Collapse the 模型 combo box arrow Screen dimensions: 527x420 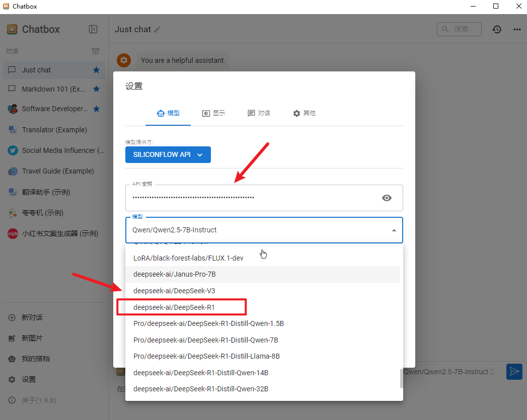pyautogui.click(x=394, y=230)
